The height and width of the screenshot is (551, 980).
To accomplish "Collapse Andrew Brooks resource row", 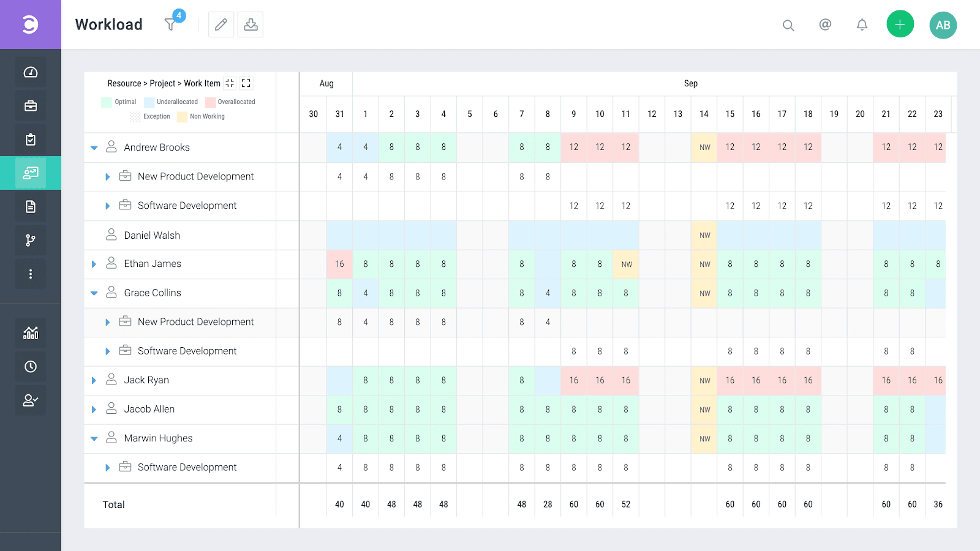I will tap(94, 148).
